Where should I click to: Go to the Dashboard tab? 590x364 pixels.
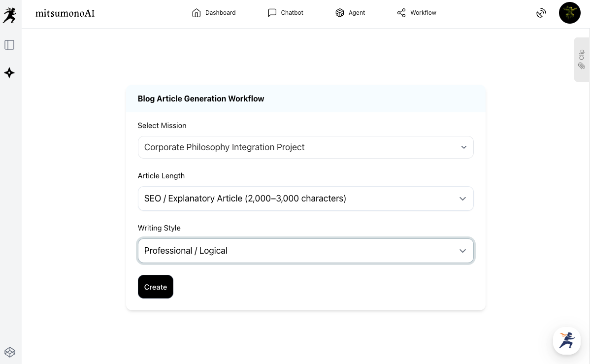(220, 13)
